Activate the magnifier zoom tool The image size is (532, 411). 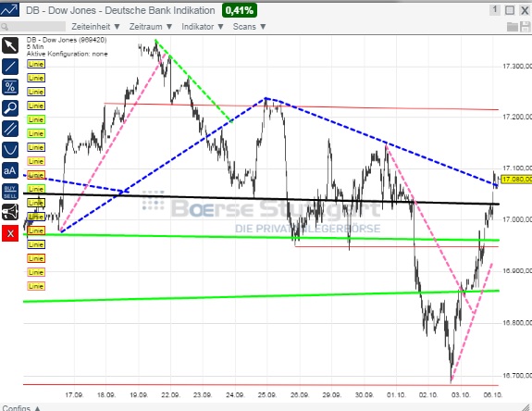click(10, 108)
